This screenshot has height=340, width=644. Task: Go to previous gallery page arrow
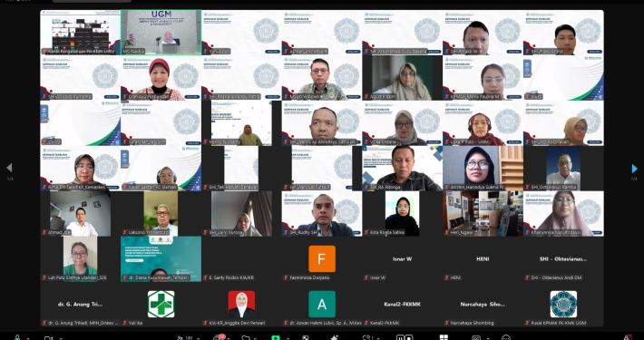(9, 168)
